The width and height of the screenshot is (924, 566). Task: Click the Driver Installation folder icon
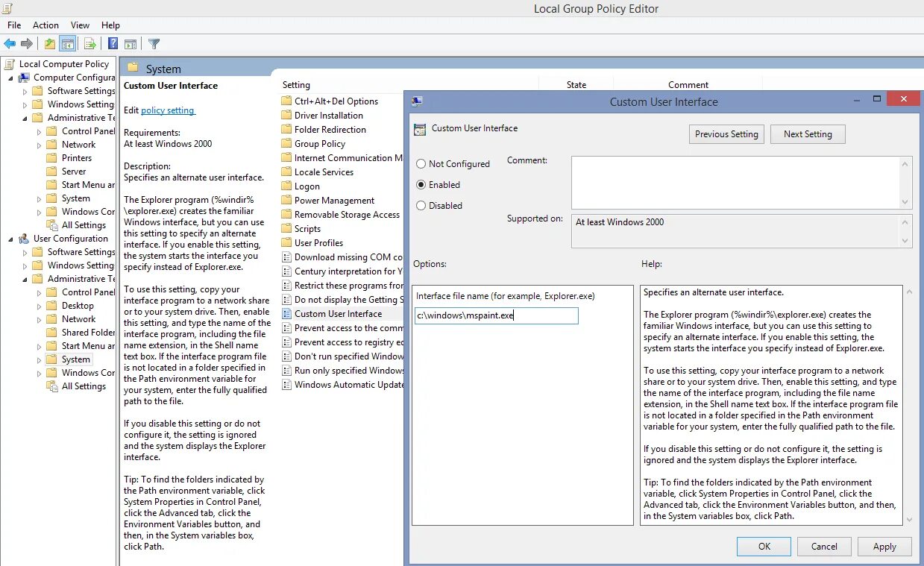tap(286, 116)
